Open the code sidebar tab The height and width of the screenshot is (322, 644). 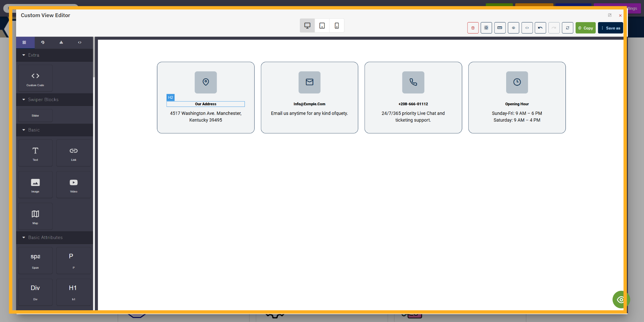80,43
